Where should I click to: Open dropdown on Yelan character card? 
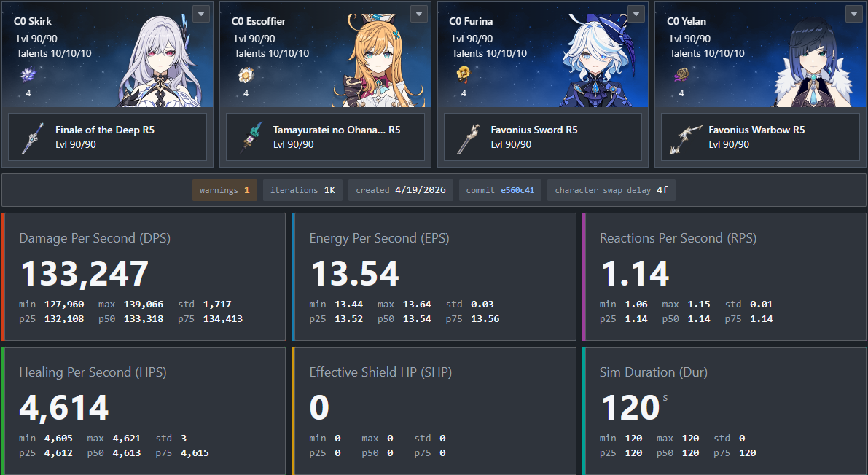(854, 14)
